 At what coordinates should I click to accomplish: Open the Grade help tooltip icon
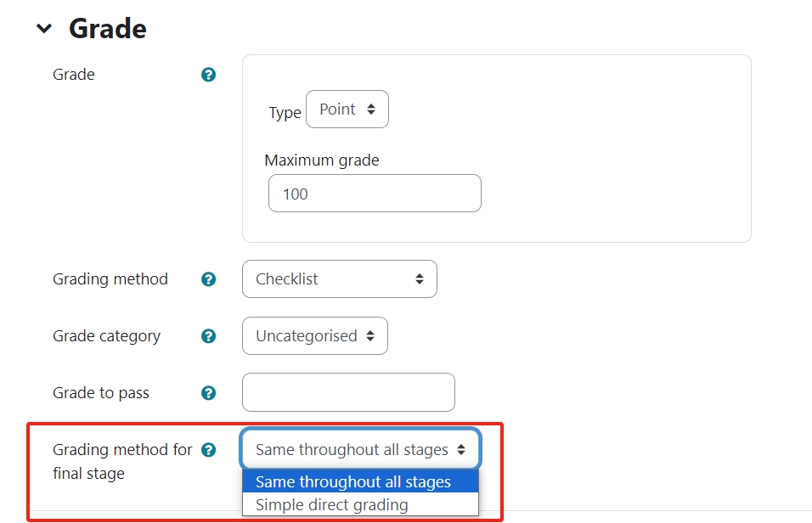coord(208,75)
